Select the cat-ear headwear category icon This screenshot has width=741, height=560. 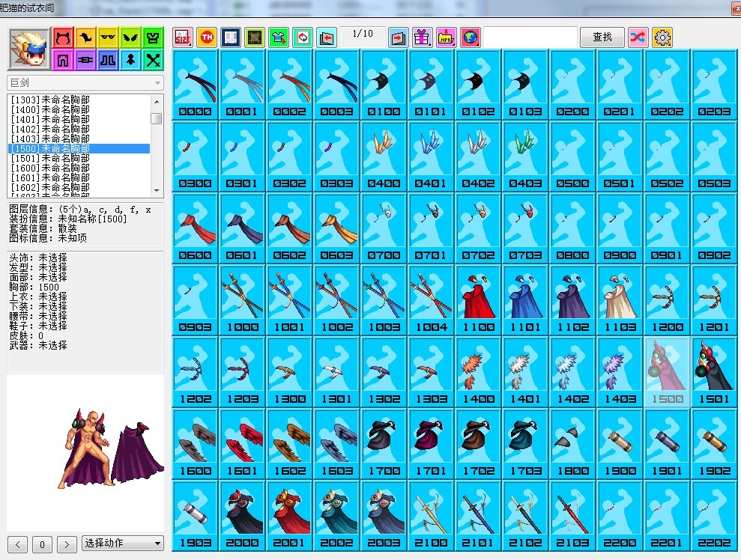click(63, 37)
